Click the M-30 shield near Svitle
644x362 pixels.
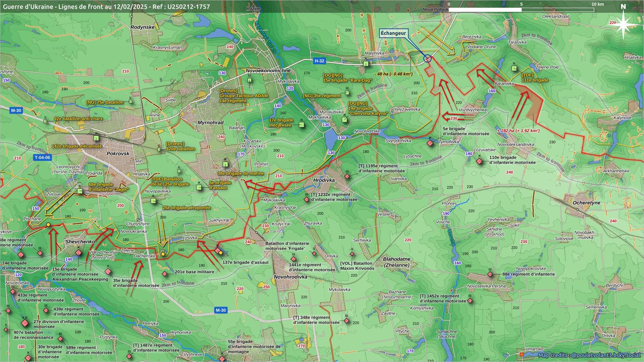[16, 111]
